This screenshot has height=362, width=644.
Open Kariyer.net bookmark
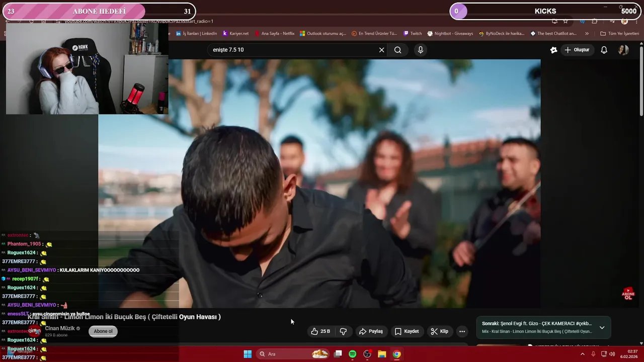[x=235, y=34]
